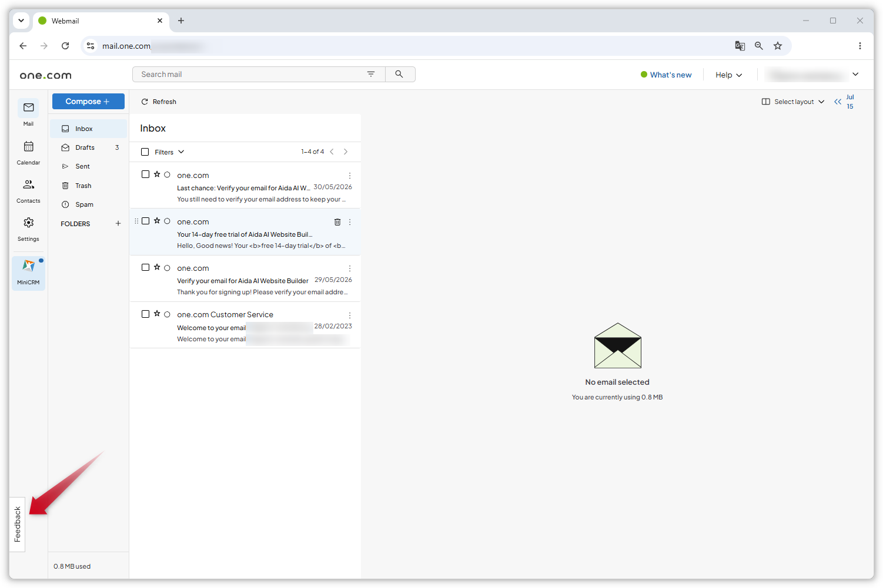The height and width of the screenshot is (588, 883).
Task: Go to next page of emails
Action: 346,152
